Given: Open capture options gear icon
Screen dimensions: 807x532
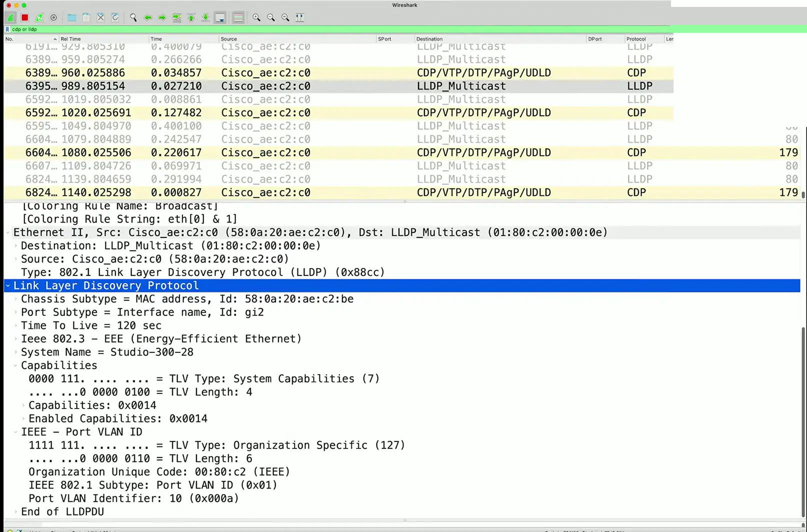Looking at the screenshot, I should tap(53, 17).
